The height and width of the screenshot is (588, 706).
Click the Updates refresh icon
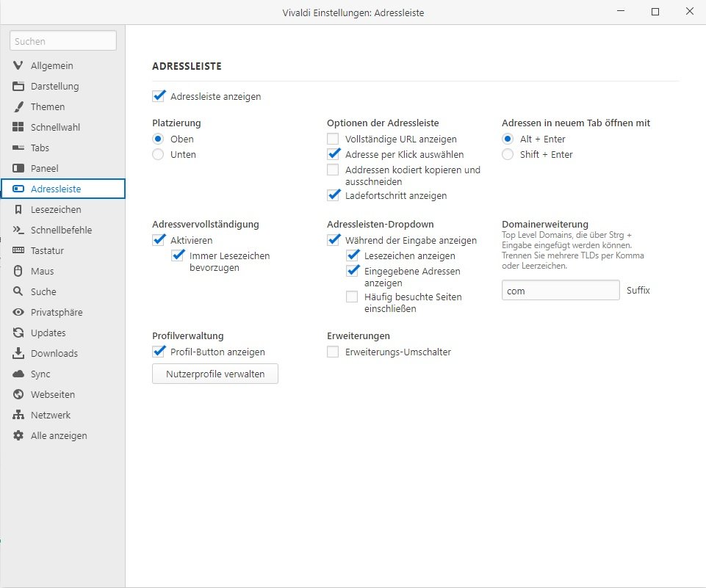(18, 333)
